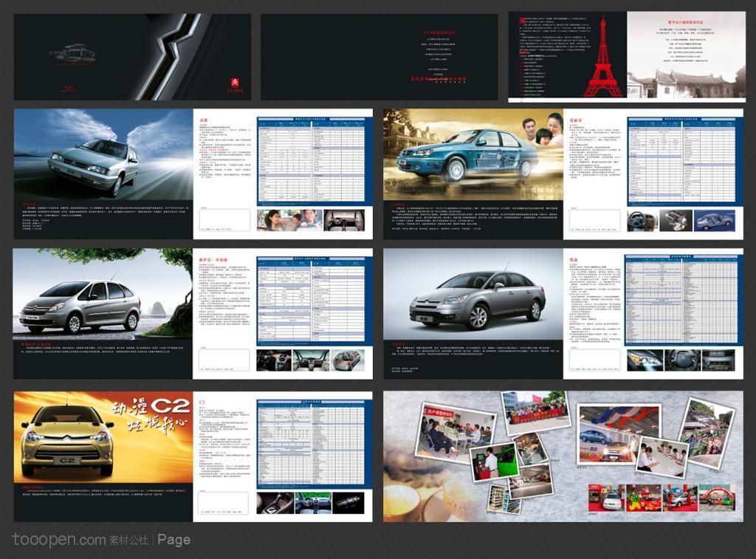
Task: Click the silver sedan on white background
Action: coord(478,301)
